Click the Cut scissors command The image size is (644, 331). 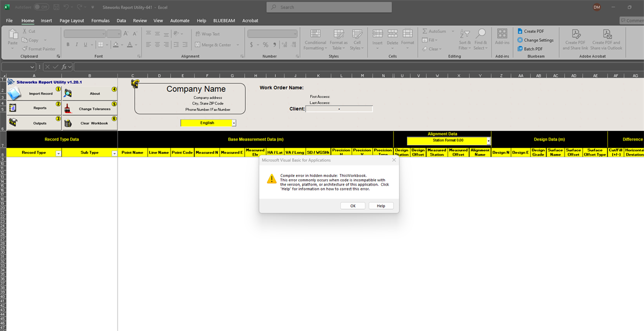coord(29,32)
